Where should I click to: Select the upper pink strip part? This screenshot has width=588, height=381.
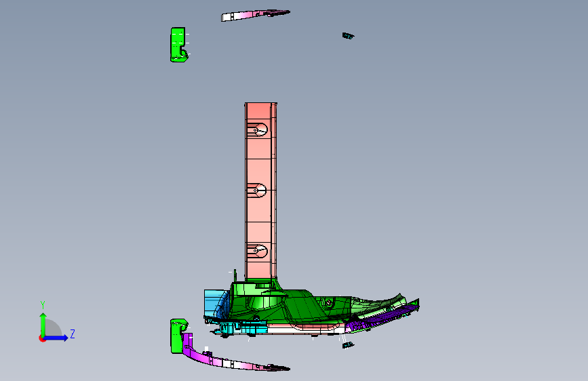tap(255, 15)
